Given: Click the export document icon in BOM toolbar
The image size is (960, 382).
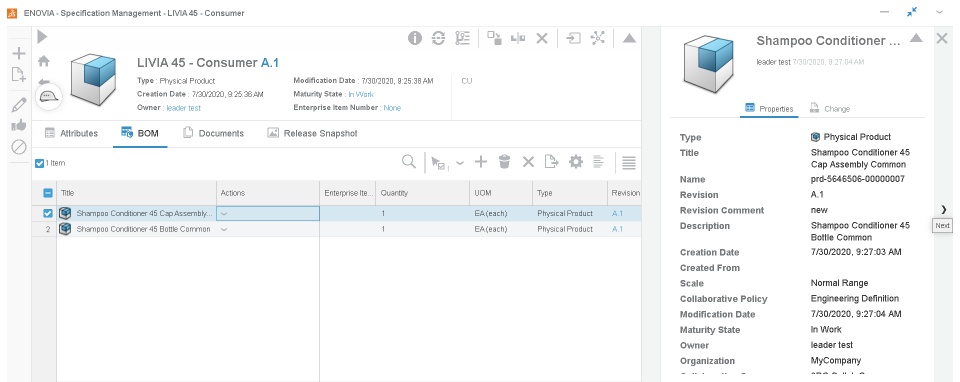Looking at the screenshot, I should 552,162.
